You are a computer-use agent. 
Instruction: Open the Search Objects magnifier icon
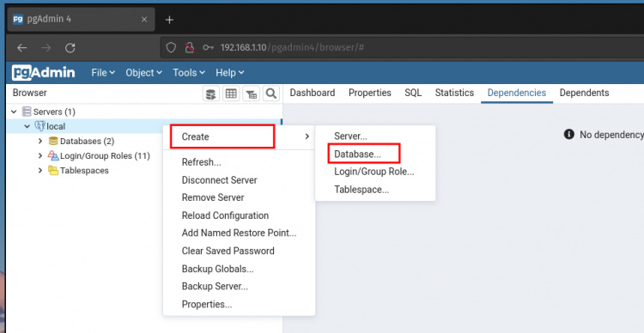(270, 94)
